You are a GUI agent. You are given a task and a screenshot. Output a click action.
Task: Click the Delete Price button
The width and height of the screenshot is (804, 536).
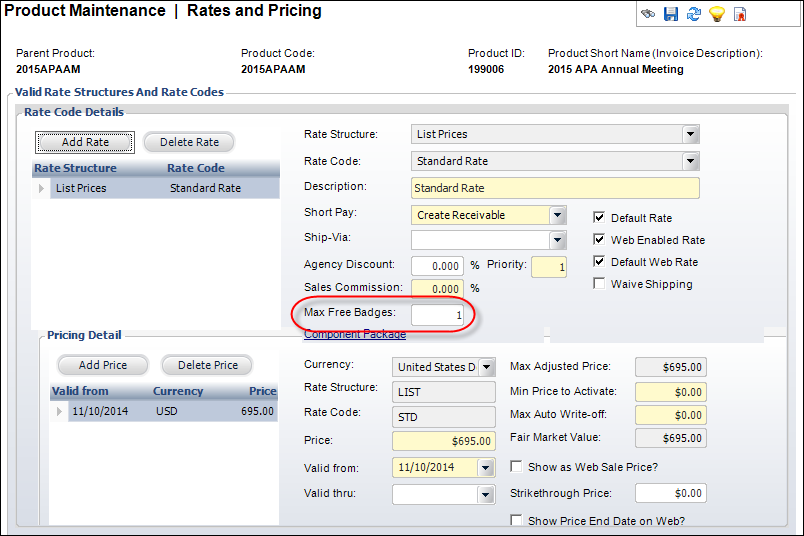click(208, 365)
